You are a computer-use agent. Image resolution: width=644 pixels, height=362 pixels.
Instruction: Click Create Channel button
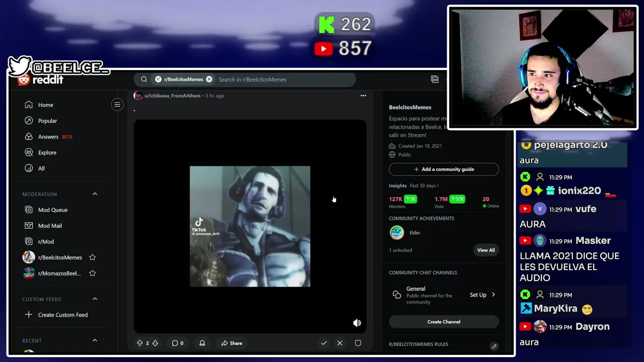(444, 322)
